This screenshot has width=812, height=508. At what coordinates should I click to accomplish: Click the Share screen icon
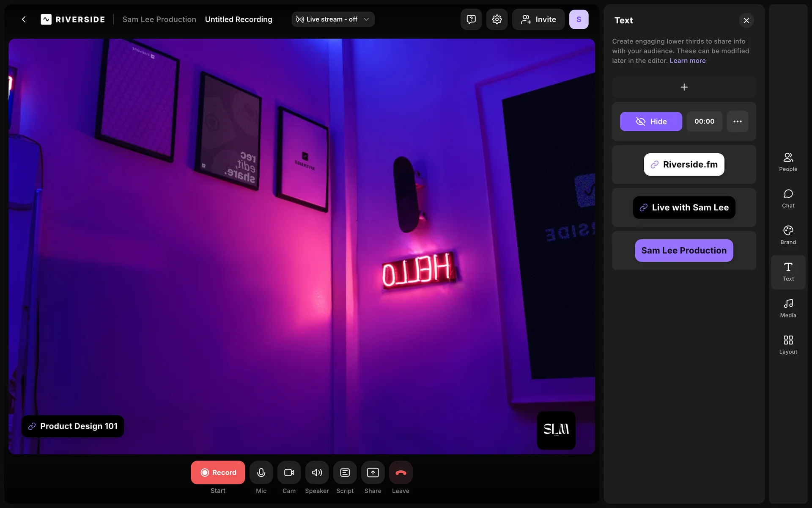373,472
